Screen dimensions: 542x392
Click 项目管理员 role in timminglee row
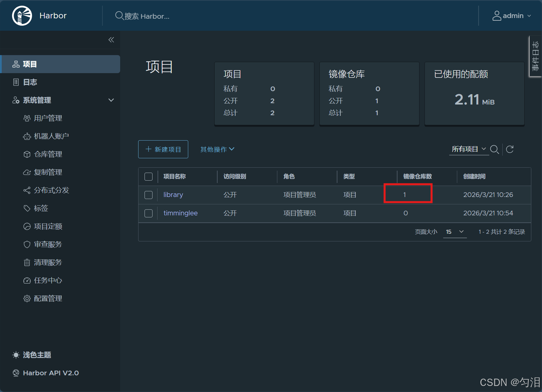[x=300, y=213]
